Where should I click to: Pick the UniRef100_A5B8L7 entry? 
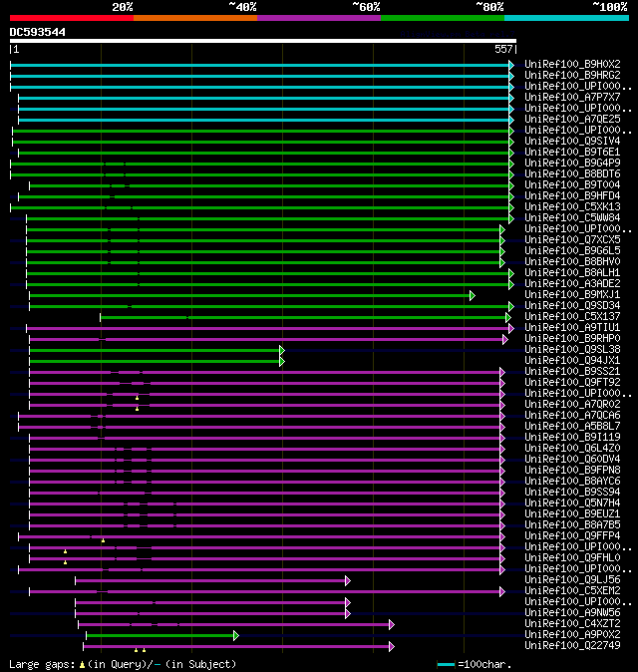point(572,427)
